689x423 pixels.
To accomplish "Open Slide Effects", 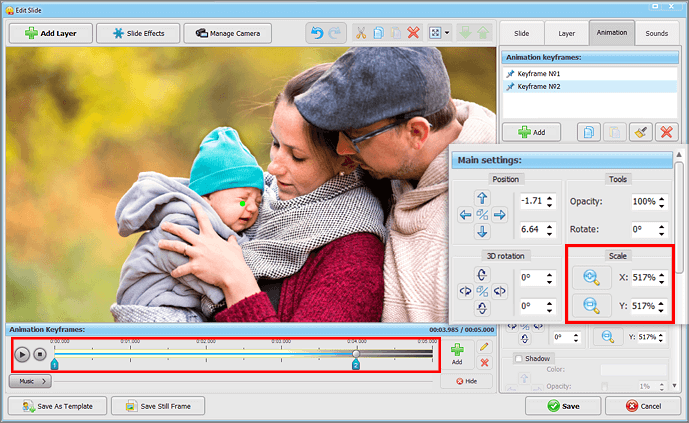I will tap(138, 33).
